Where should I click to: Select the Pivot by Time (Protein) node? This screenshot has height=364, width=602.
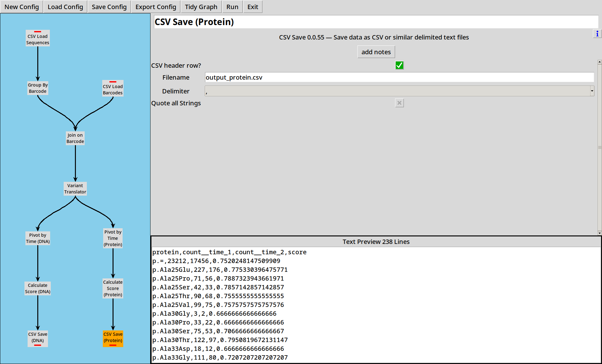[x=113, y=238]
